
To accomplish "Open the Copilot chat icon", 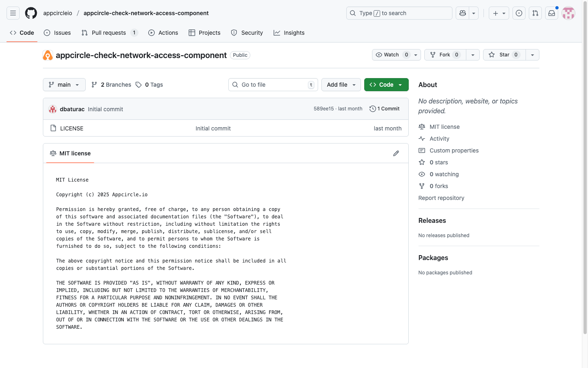I will [463, 13].
